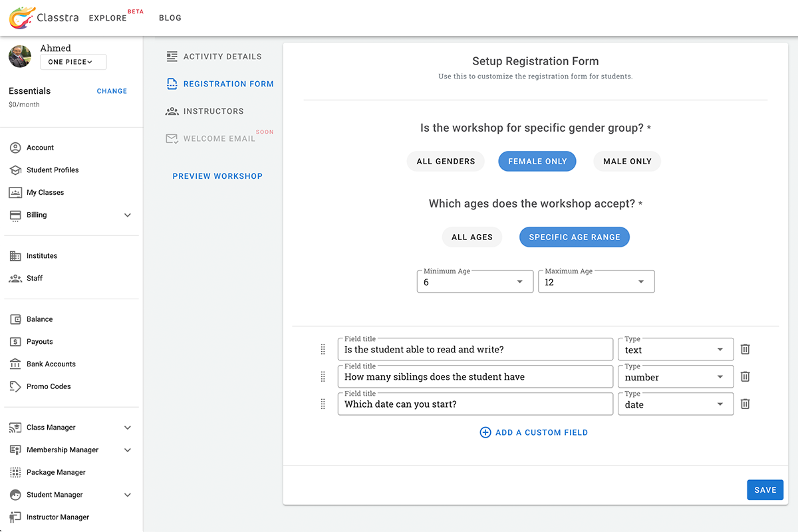Go to the Activity Details tab
Viewport: 798px width, 532px height.
(222, 57)
